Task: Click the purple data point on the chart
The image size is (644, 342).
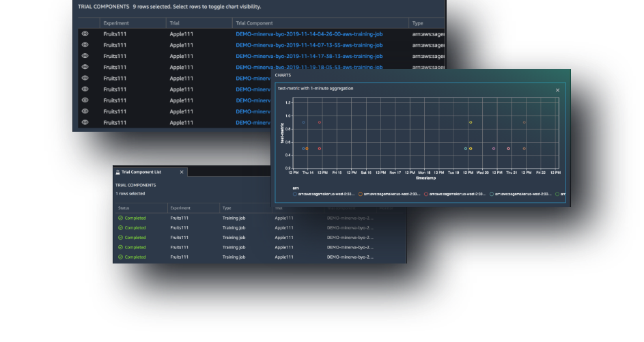Action: [x=494, y=149]
